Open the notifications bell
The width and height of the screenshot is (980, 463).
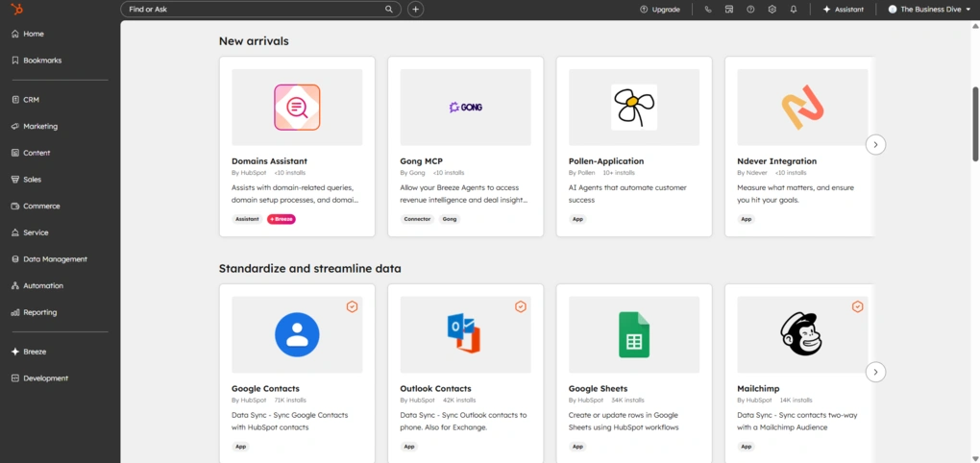[793, 10]
